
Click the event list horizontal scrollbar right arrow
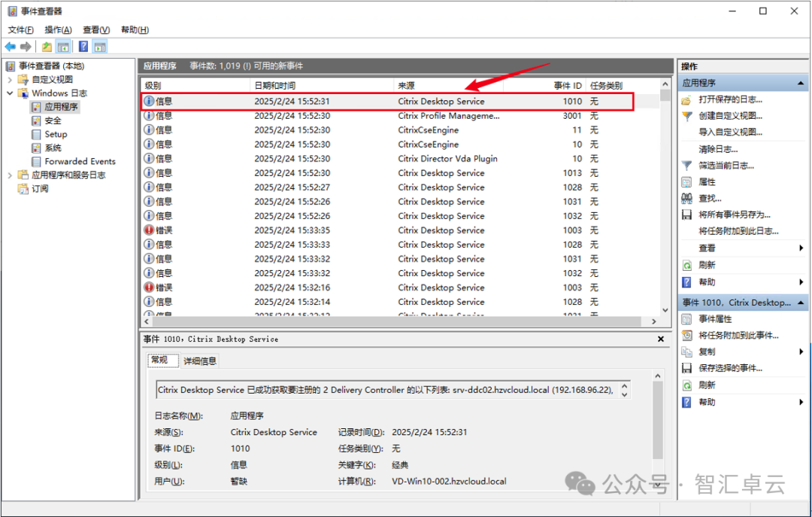(x=654, y=321)
